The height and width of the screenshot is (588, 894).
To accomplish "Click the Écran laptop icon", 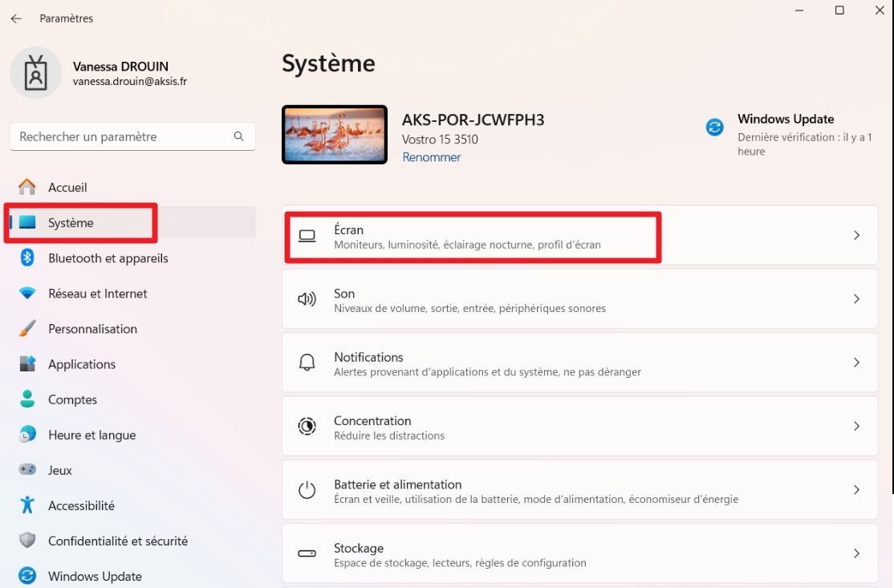I will coord(307,236).
